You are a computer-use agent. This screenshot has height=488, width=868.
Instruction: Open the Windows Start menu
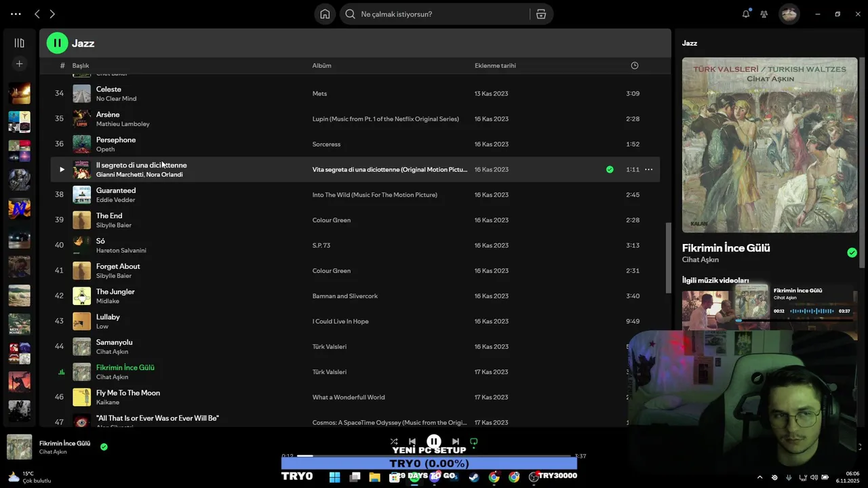334,477
